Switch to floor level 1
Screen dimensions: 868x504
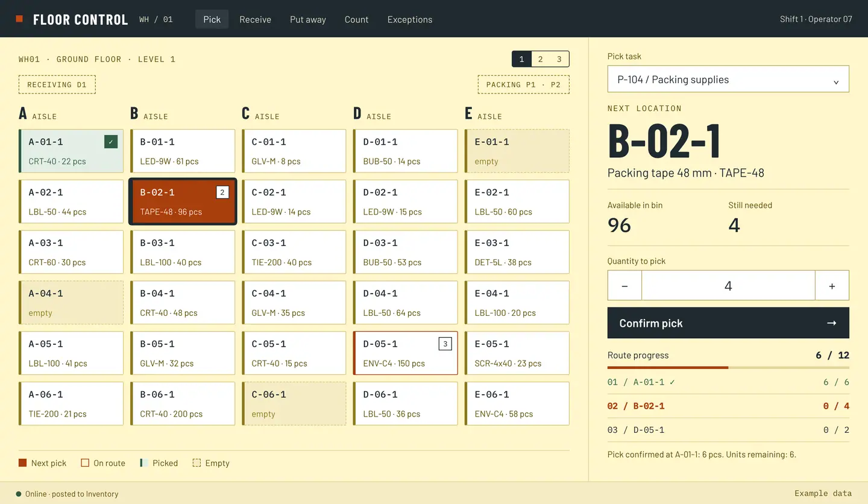coord(522,59)
